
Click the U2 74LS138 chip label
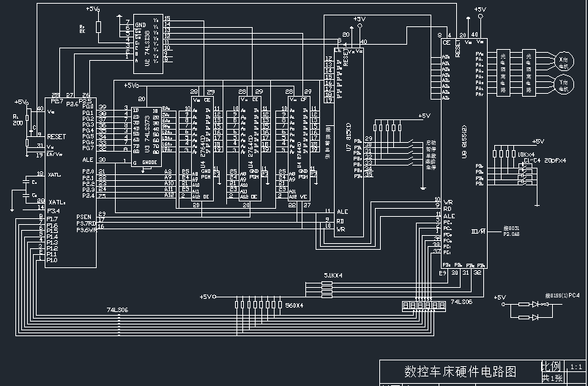coord(147,49)
